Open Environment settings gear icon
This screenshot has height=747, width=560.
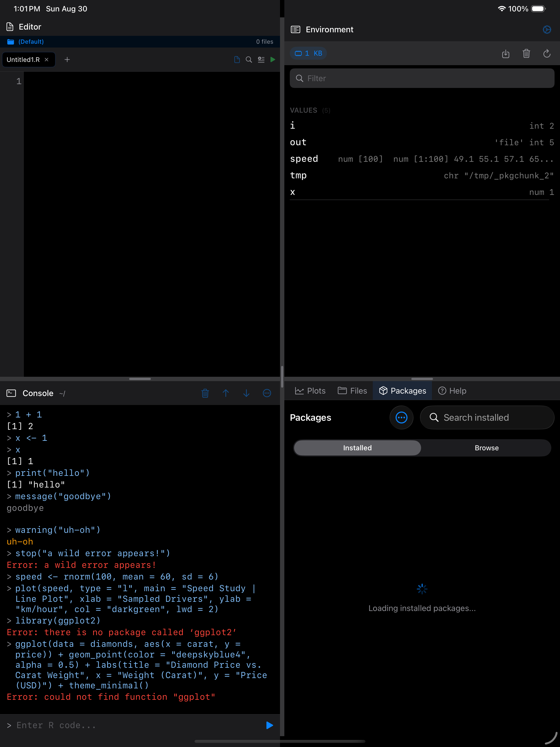[x=547, y=30]
